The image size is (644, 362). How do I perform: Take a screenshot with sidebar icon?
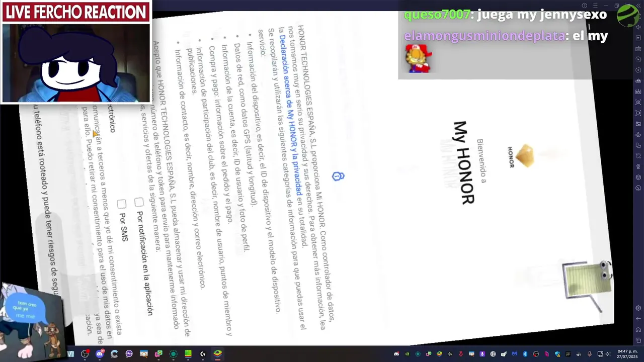point(638,102)
